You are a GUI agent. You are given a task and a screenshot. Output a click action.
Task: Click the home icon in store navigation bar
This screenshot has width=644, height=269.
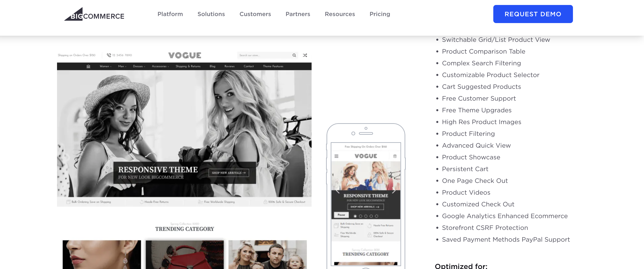[x=88, y=66]
